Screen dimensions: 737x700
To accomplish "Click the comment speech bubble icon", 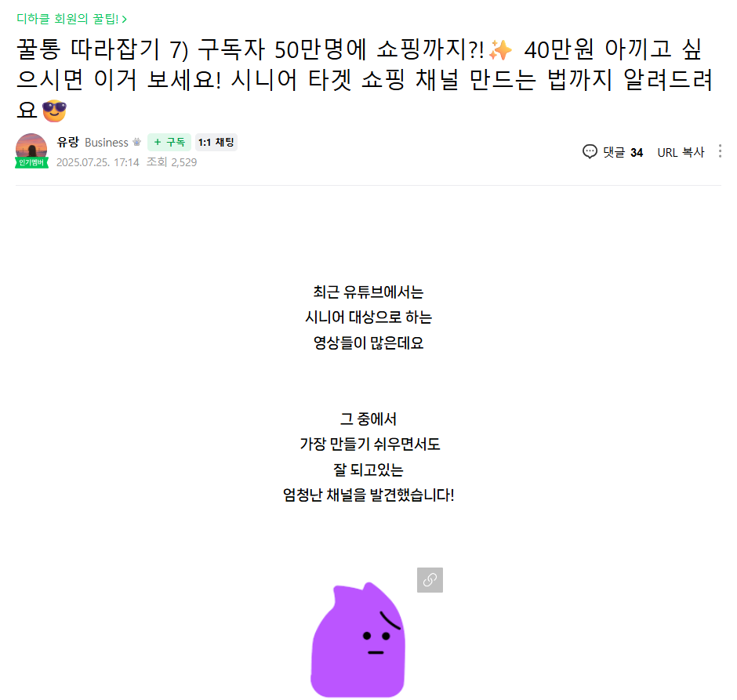I will (x=590, y=152).
